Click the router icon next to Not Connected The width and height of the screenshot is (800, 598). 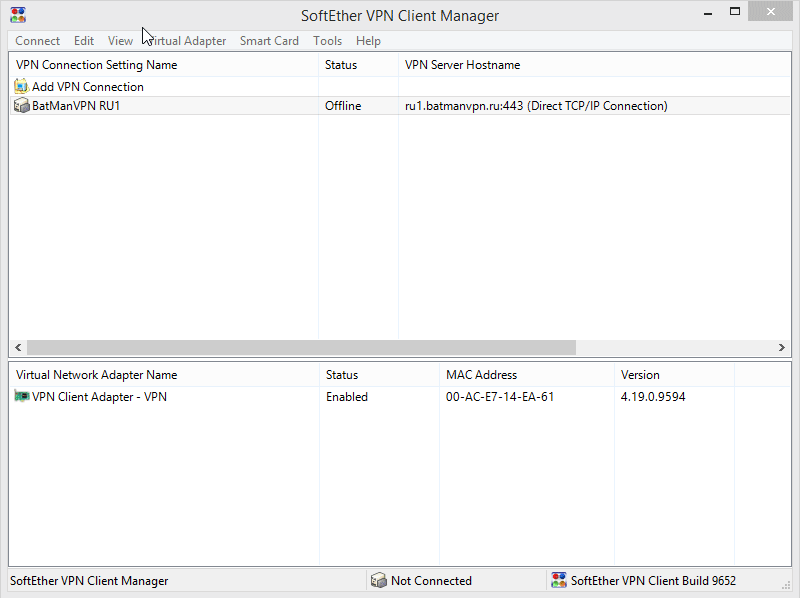[x=379, y=580]
